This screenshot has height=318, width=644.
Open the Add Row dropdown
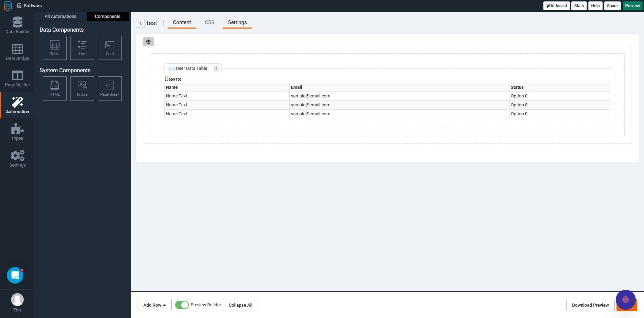pos(154,305)
